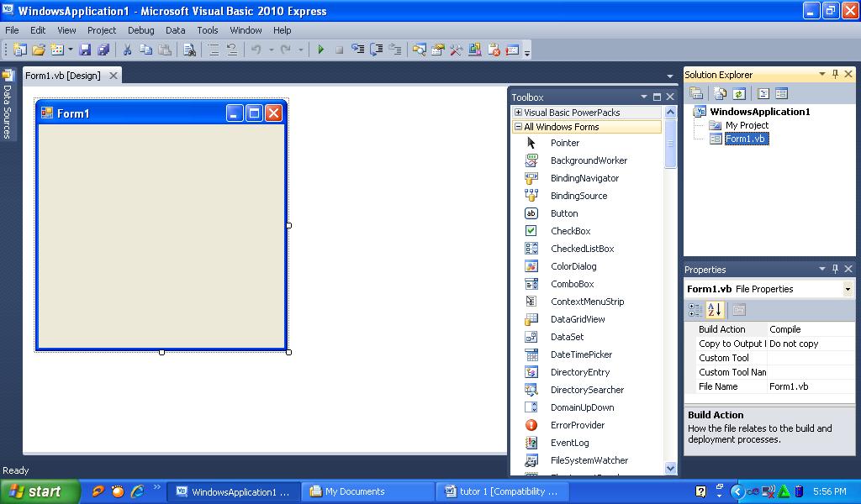The image size is (861, 504).
Task: Click the Open File folder icon
Action: 39,50
